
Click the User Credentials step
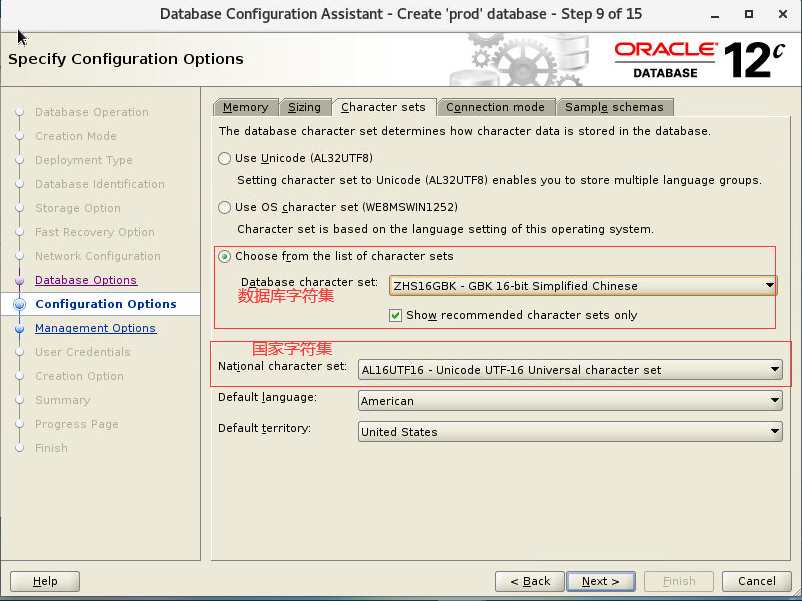(83, 352)
